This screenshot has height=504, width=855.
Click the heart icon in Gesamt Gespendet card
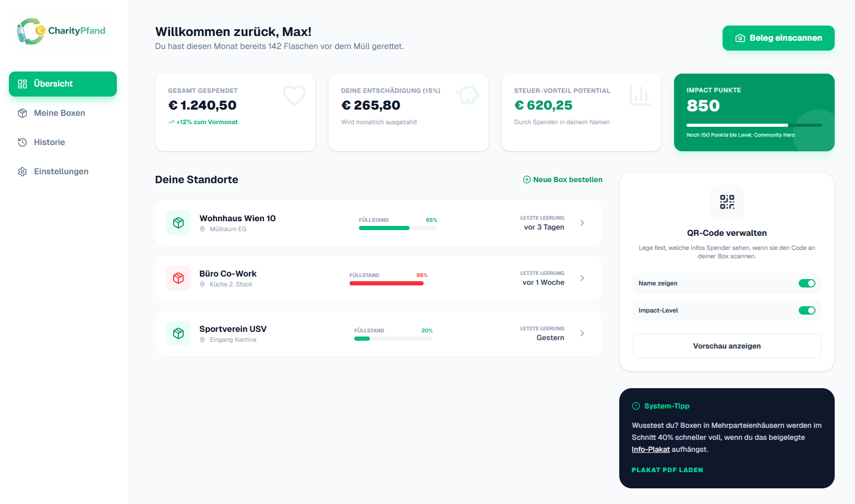point(294,95)
